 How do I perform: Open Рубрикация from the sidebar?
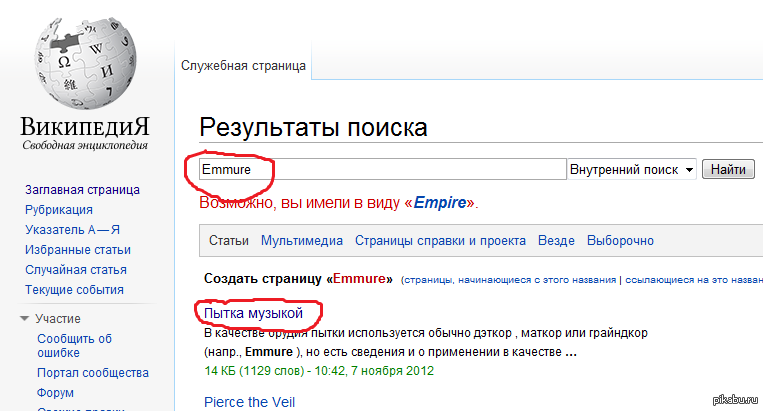coord(59,210)
